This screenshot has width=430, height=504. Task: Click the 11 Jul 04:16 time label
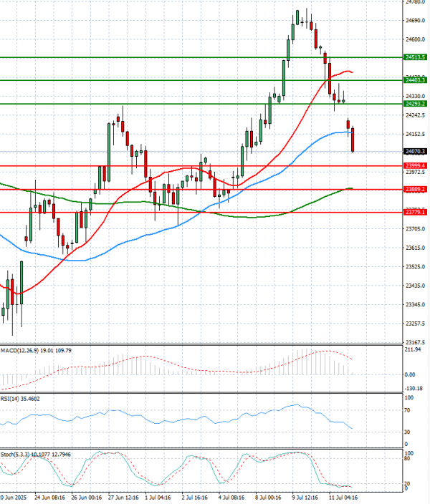pos(343,498)
